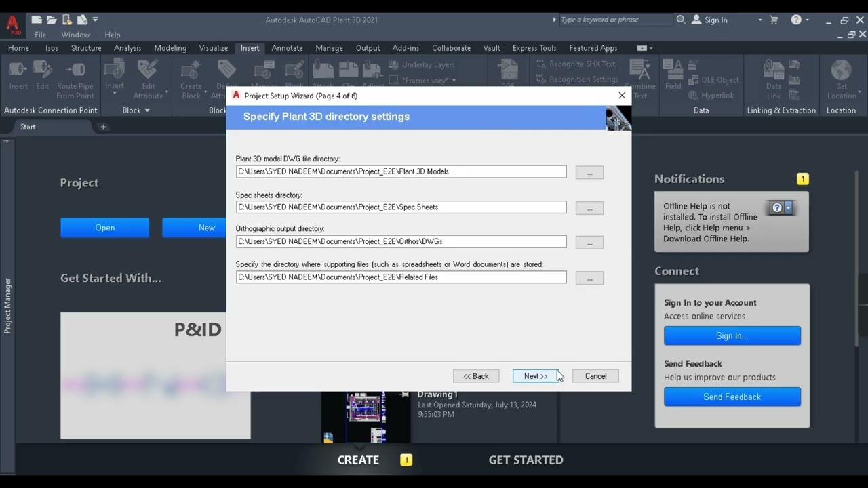This screenshot has height=488, width=868.
Task: Click the keyword search input field
Action: 615,20
